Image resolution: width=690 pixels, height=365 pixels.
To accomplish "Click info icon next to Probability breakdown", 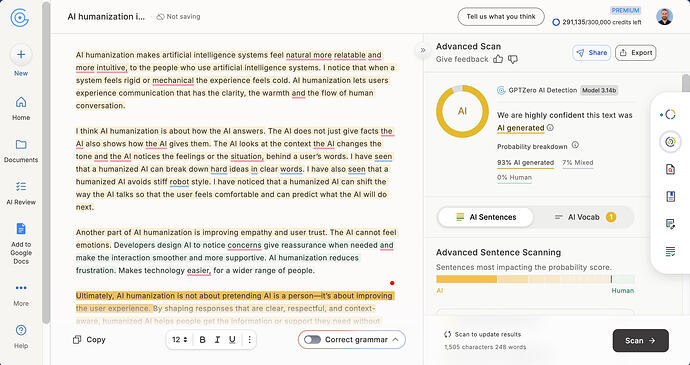I will tap(575, 145).
